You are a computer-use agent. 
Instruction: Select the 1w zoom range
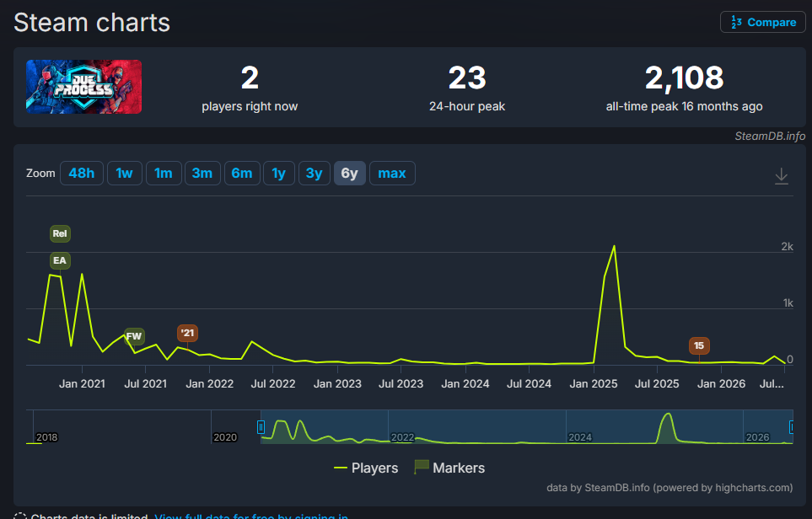click(124, 174)
